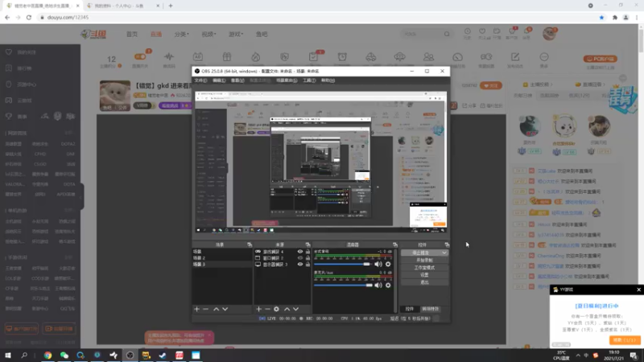
Task: Open Douyu followed heart icon in header
Action: pos(482,31)
